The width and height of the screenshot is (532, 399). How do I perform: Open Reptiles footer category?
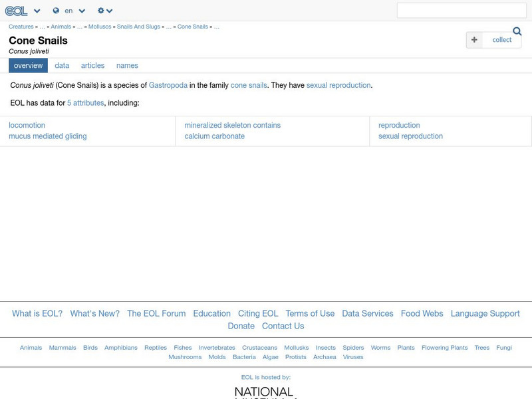tap(156, 348)
